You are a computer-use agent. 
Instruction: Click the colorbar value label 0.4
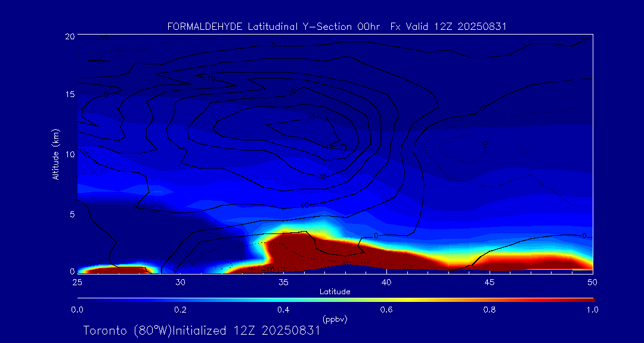(x=283, y=310)
